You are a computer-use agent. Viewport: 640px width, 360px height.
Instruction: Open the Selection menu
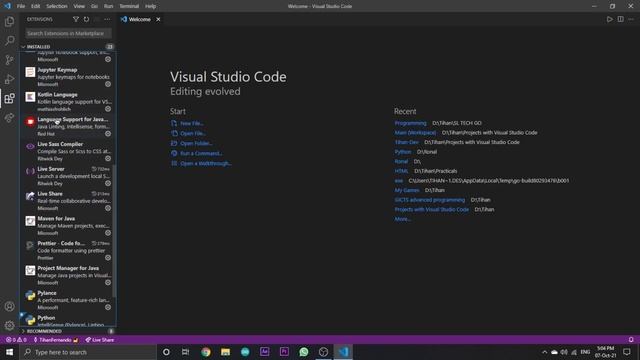click(x=57, y=6)
